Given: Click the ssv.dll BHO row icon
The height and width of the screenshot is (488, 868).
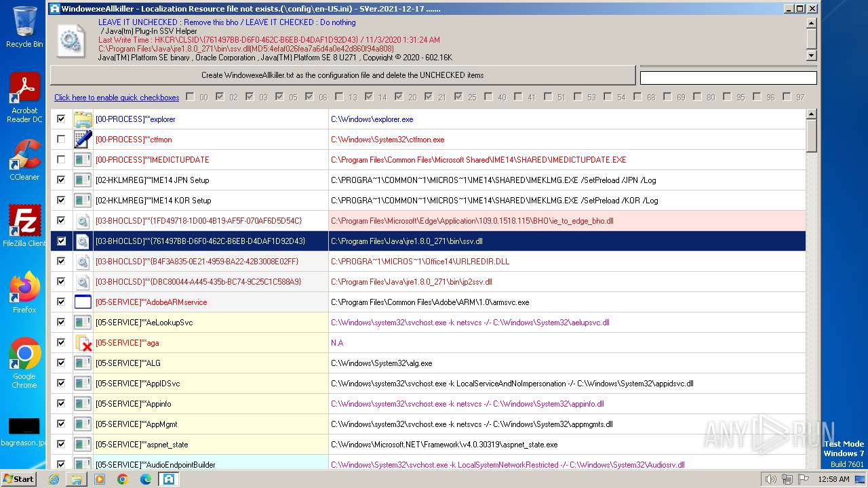Looking at the screenshot, I should point(83,241).
